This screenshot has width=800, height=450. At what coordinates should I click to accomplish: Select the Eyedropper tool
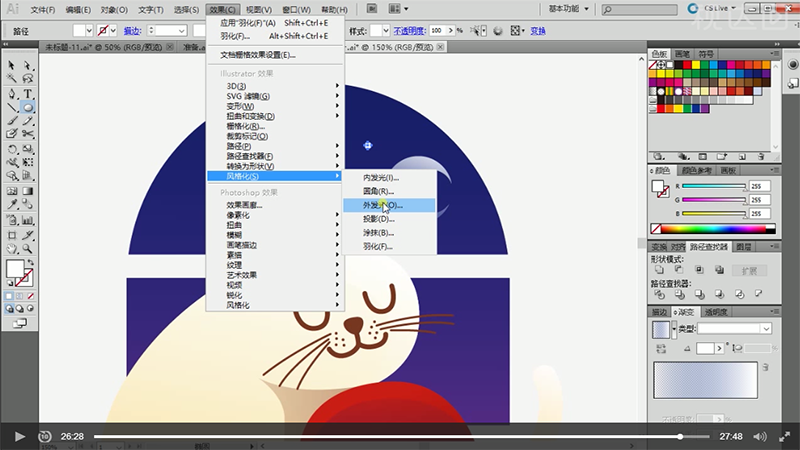[x=12, y=204]
